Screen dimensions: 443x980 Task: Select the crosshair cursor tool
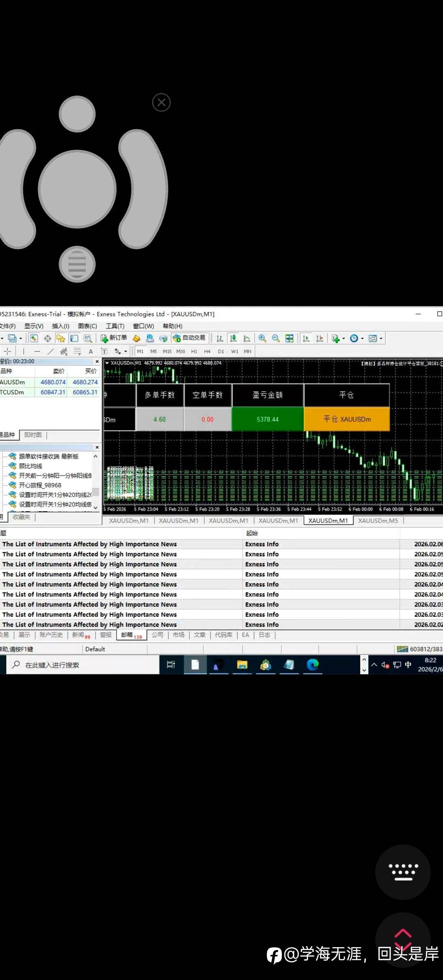[7, 351]
